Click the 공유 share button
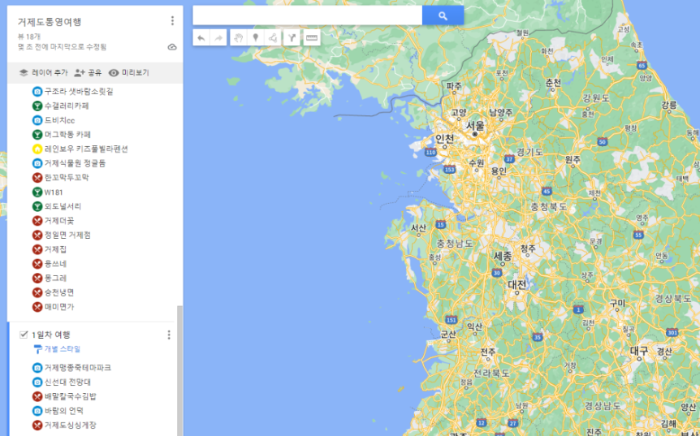The image size is (700, 436). coord(88,73)
